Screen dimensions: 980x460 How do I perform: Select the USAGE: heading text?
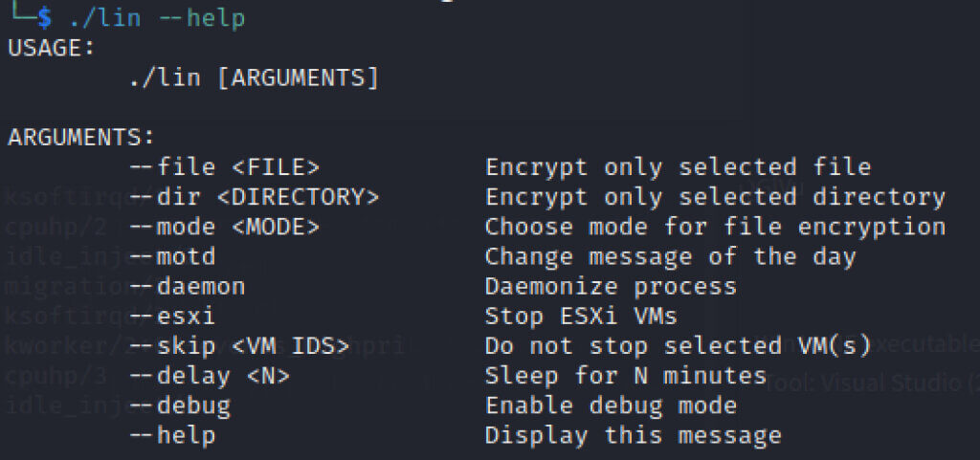(x=52, y=48)
